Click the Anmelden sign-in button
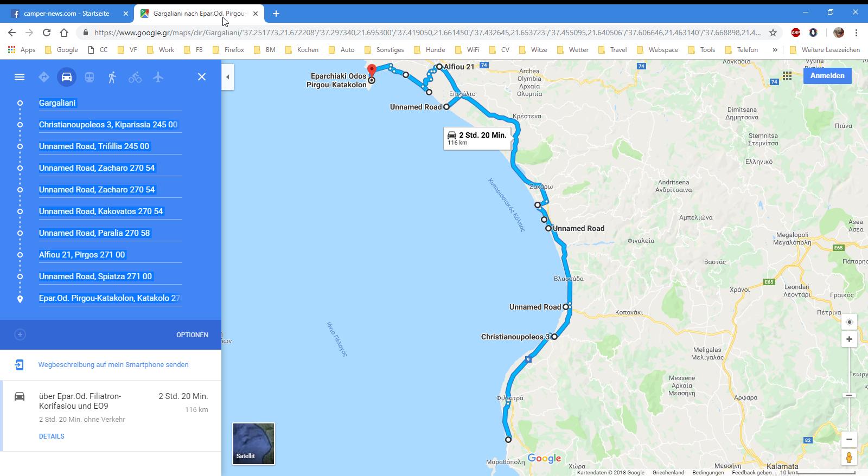The width and height of the screenshot is (868, 476). tap(827, 76)
